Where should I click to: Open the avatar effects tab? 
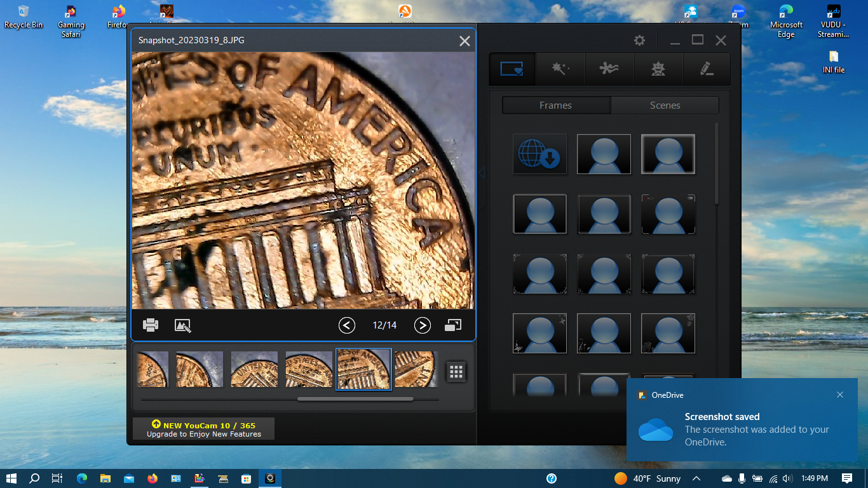tap(658, 69)
